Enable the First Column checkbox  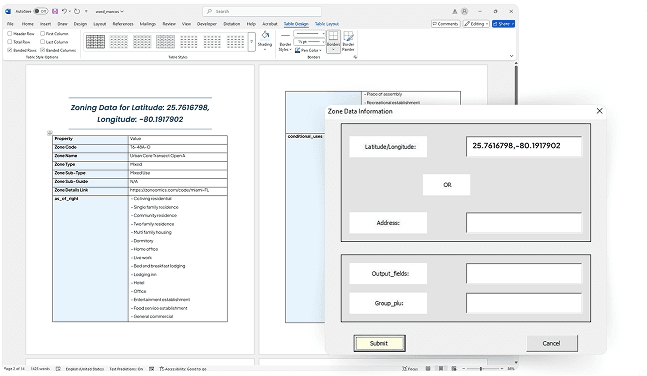42,33
